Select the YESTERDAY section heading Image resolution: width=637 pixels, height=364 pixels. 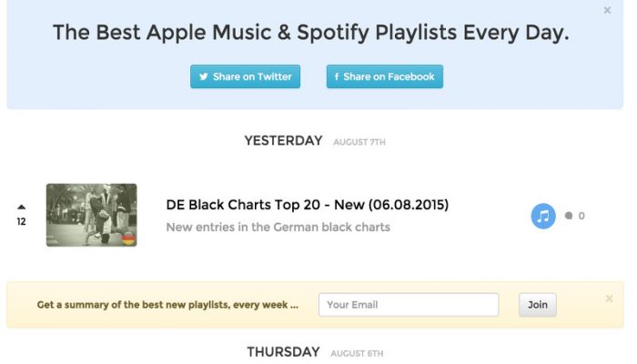(x=283, y=140)
